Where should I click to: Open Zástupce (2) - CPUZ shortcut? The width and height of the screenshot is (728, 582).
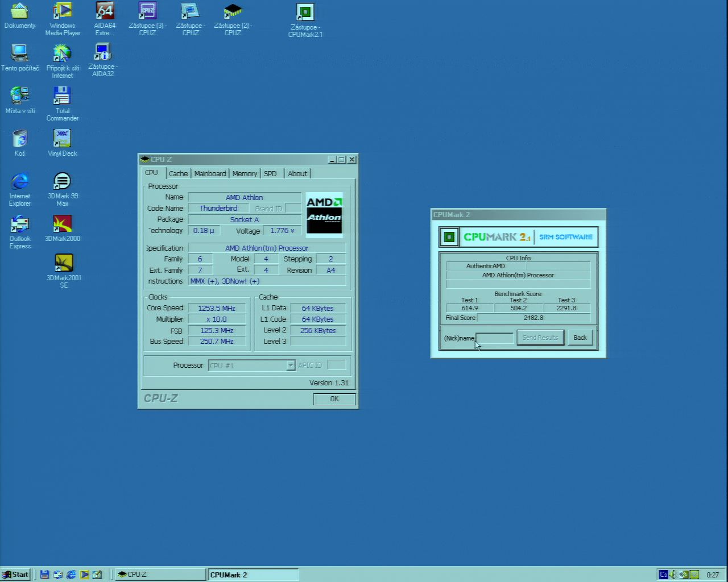click(233, 19)
